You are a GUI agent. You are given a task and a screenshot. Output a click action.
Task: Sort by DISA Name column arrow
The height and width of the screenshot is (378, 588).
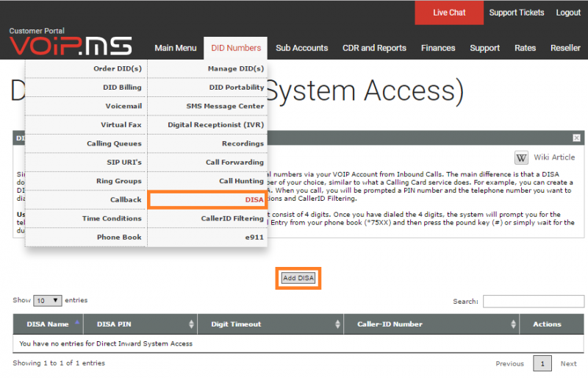[77, 322]
